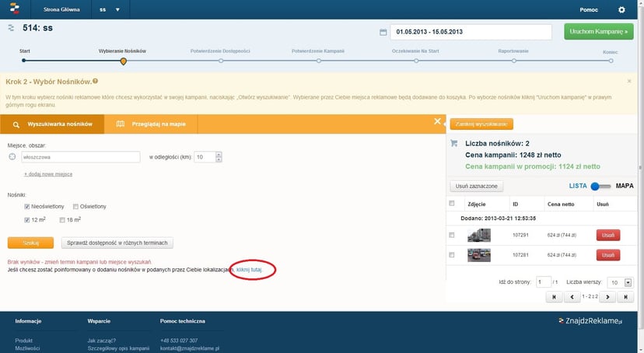644x353 pixels.
Task: Click the locate target icon beside place field
Action: coord(12,157)
